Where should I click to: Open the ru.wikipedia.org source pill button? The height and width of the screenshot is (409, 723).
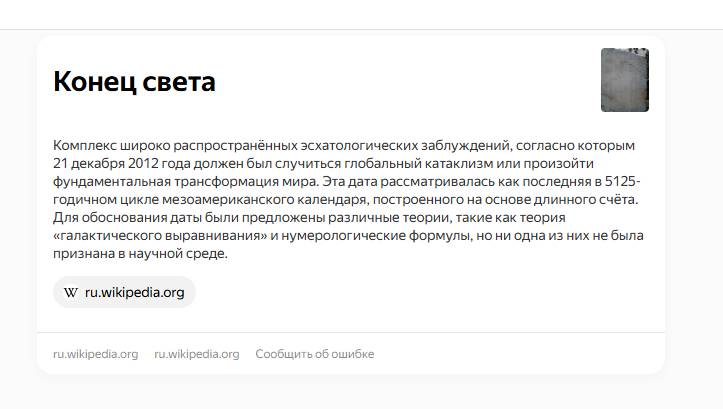coord(124,292)
